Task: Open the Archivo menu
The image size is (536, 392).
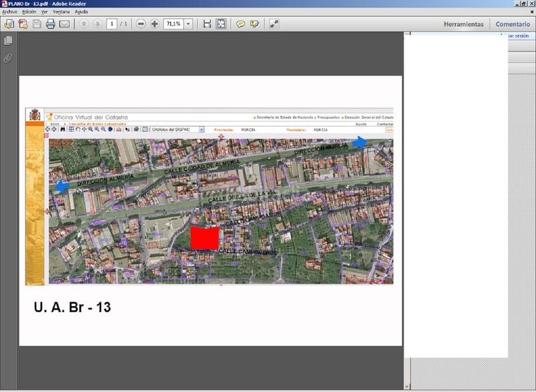Action: [x=9, y=12]
